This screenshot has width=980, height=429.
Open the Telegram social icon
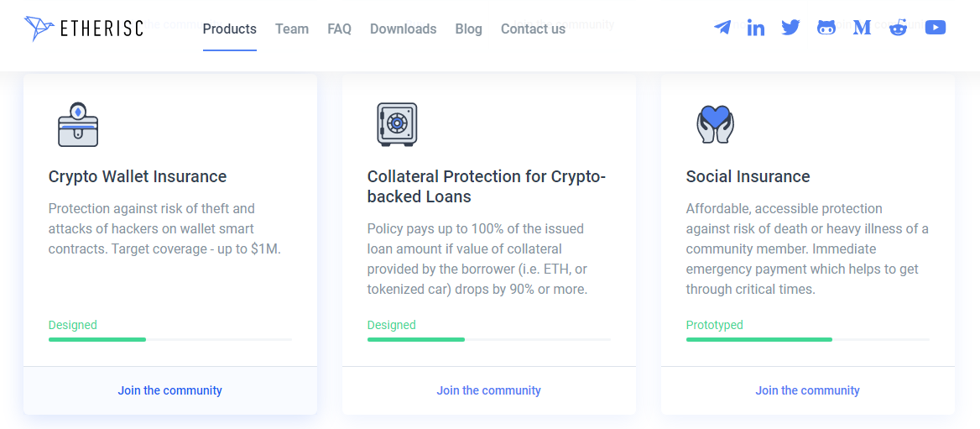click(x=722, y=28)
